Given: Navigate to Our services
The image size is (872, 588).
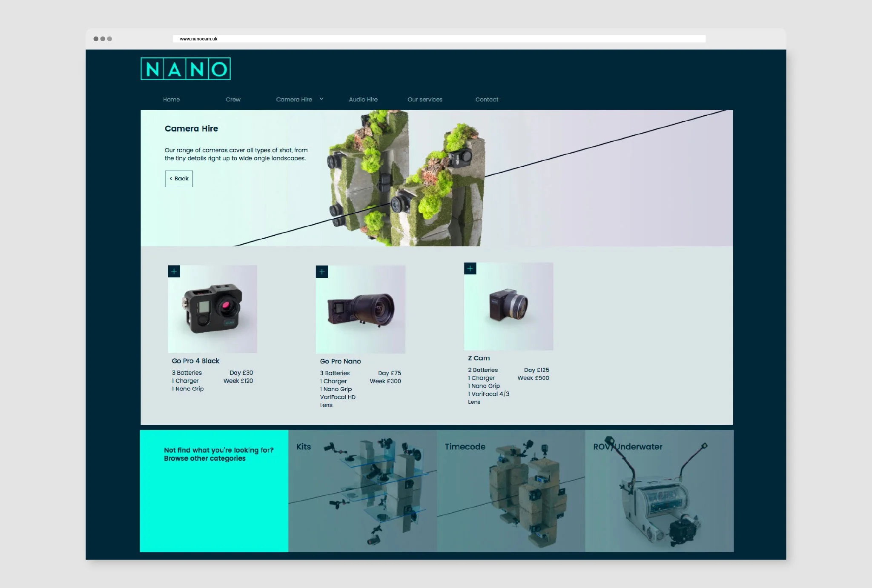Looking at the screenshot, I should (x=425, y=100).
